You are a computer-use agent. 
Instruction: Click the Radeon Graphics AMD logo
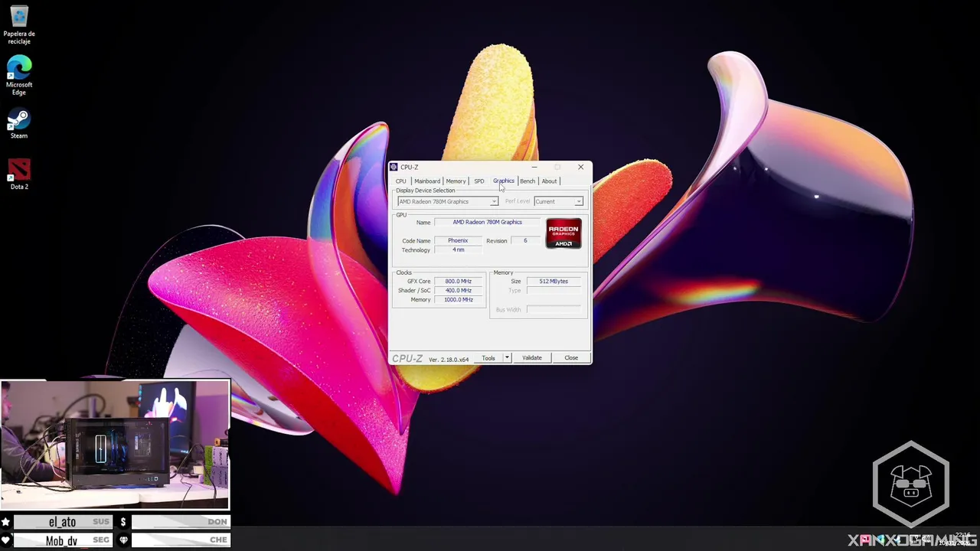[x=563, y=233]
